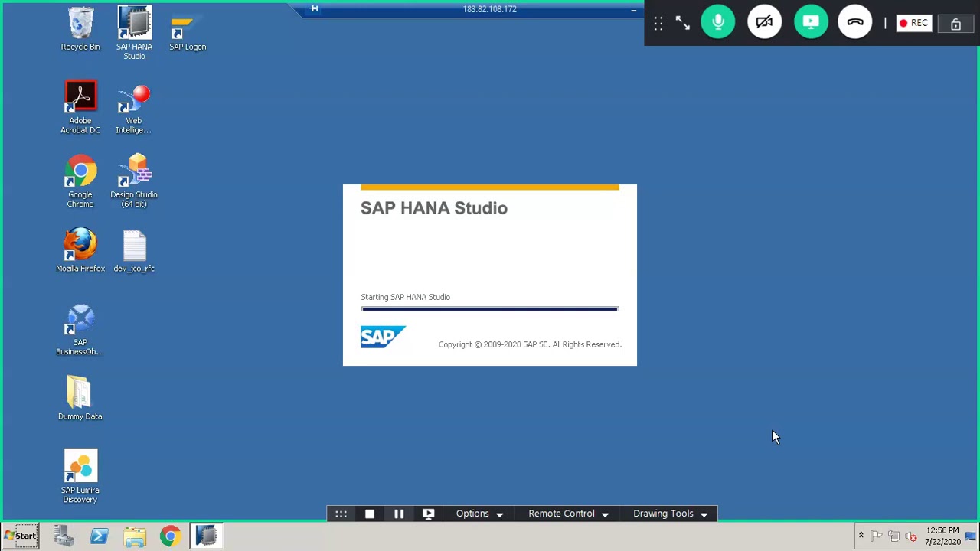Show hidden system tray icons
The height and width of the screenshot is (551, 980).
(x=861, y=536)
